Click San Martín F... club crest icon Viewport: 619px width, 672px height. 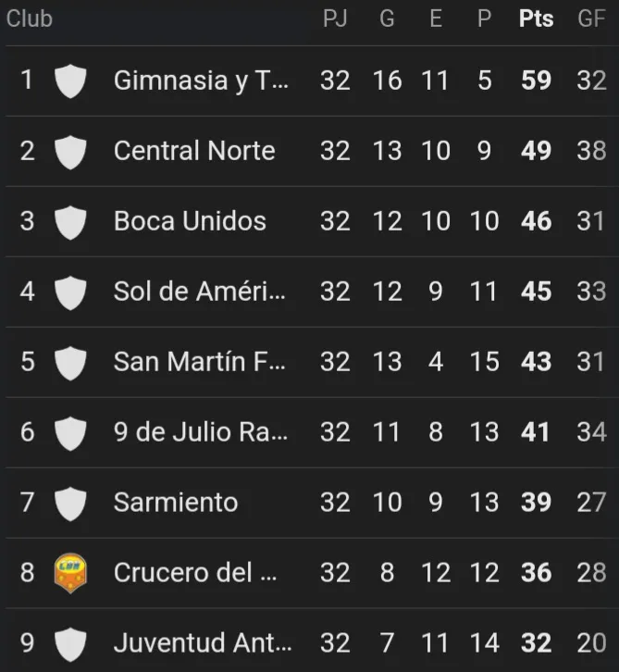coord(70,362)
